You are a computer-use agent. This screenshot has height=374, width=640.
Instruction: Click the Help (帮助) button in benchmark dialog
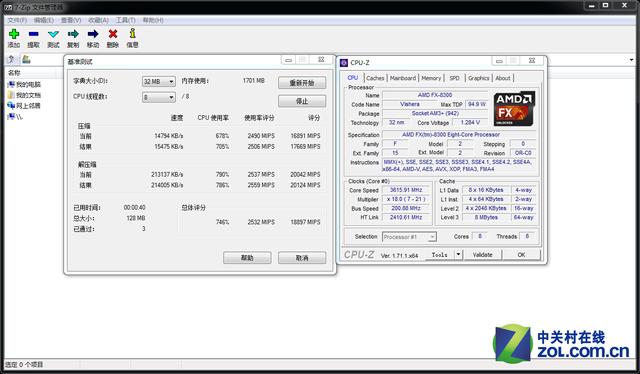pyautogui.click(x=247, y=258)
